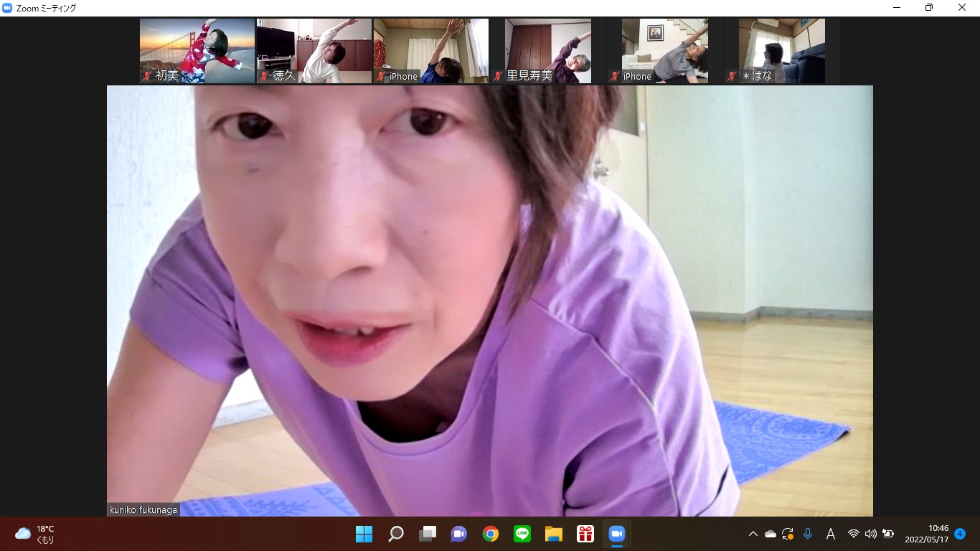
Task: Select 初美's video thumbnail with bridge background
Action: 197,51
